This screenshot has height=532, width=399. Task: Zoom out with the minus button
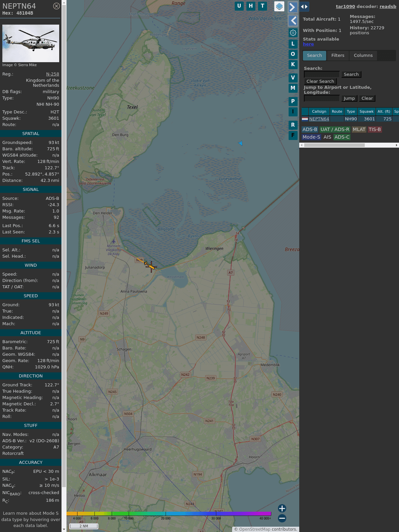[282, 518]
